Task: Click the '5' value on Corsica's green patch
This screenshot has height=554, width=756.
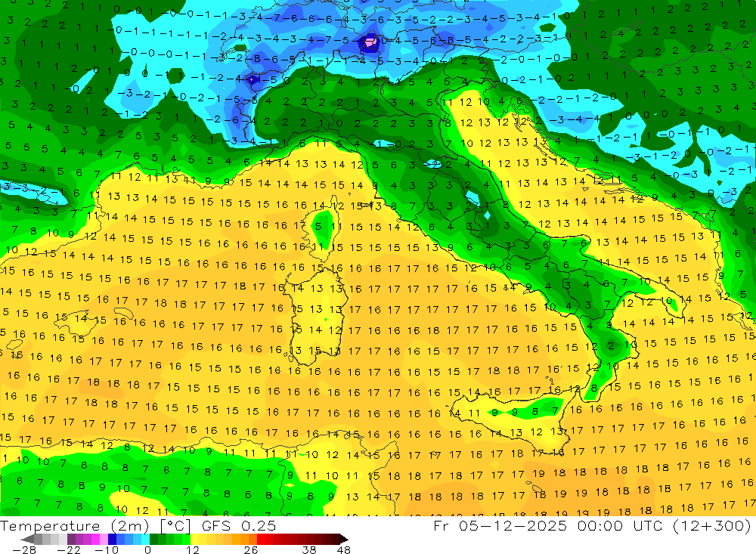Action: click(318, 226)
